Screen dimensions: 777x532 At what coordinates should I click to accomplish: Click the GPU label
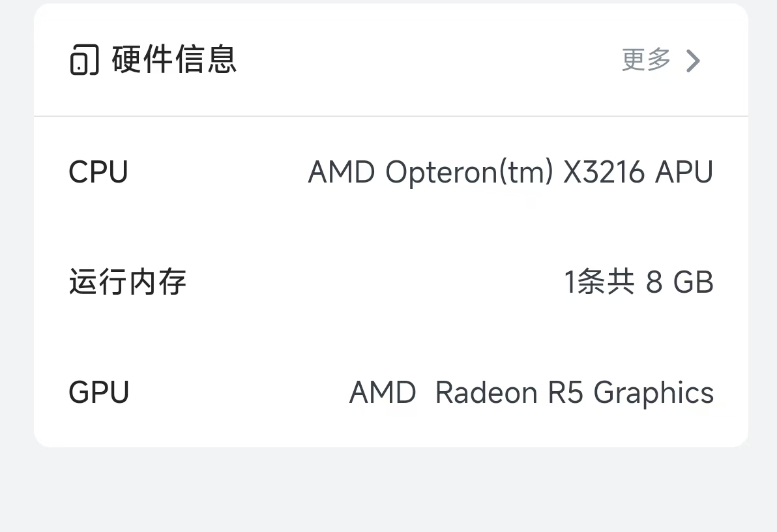pyautogui.click(x=99, y=392)
